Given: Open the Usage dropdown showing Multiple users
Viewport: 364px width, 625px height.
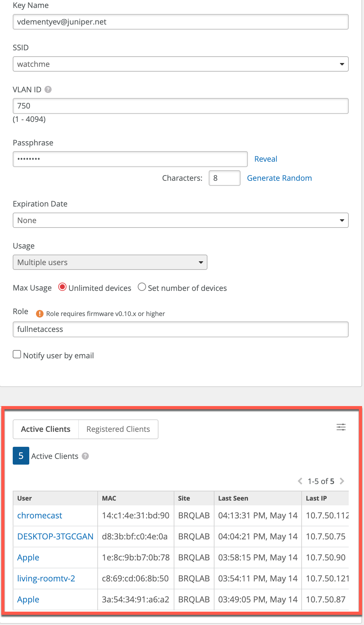Looking at the screenshot, I should [110, 262].
